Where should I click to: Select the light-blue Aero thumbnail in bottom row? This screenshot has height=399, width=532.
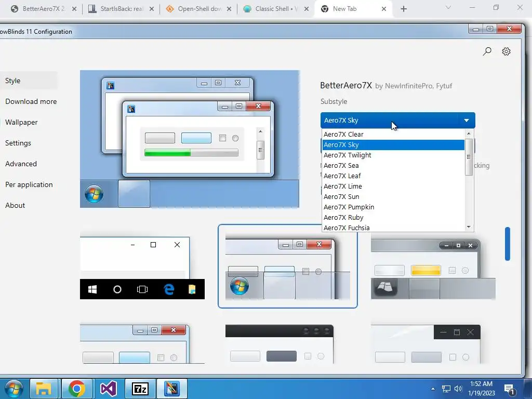coord(142,344)
